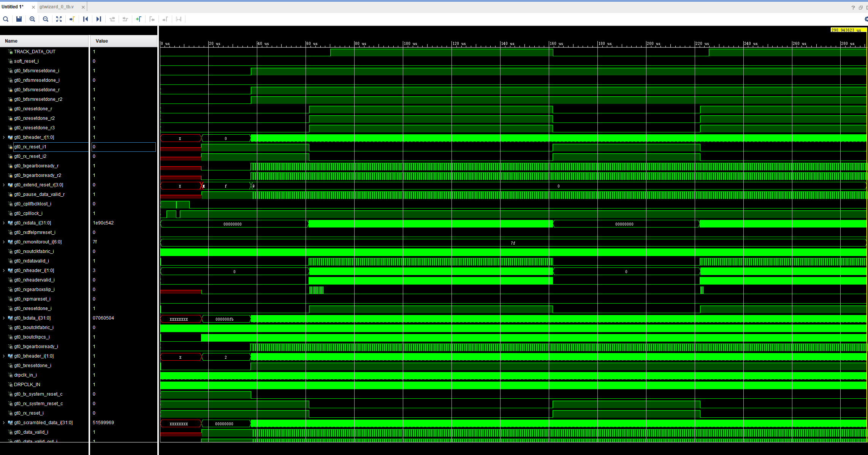Click the add marker icon
The height and width of the screenshot is (455, 868).
(x=139, y=19)
